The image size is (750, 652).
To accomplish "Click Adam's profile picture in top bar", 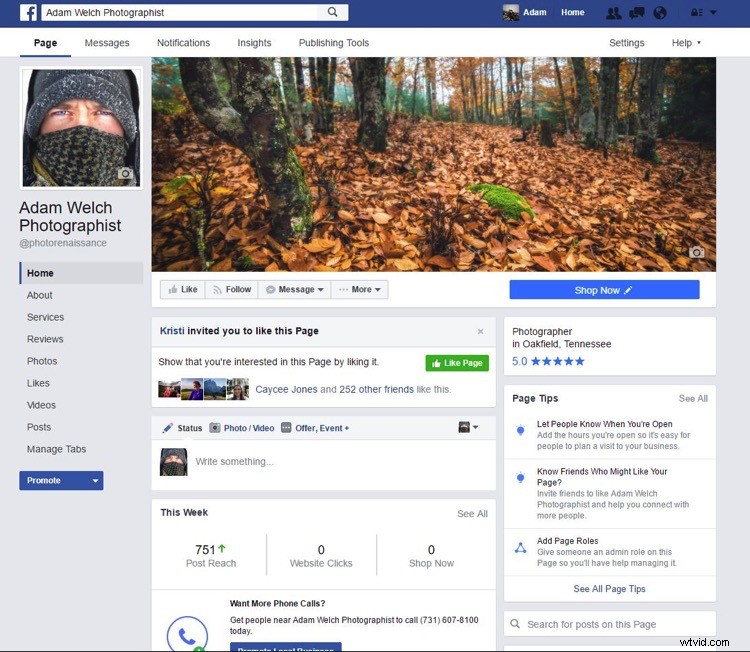I will coord(511,12).
